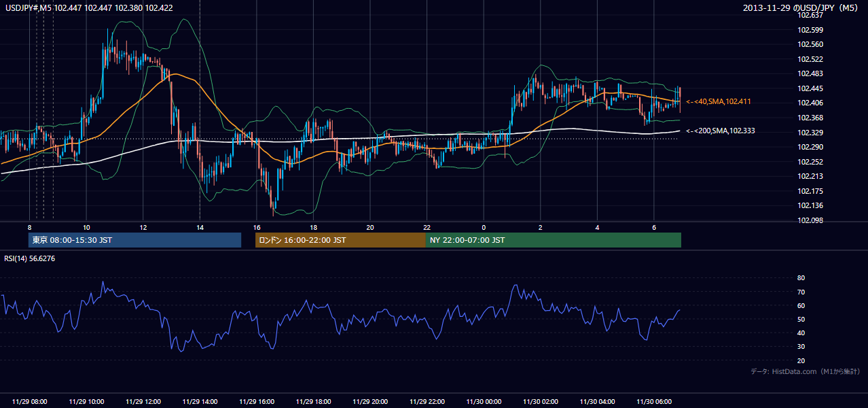Click the 11/29 16:00 time label
Screen dimensions: 868x408
click(257, 402)
